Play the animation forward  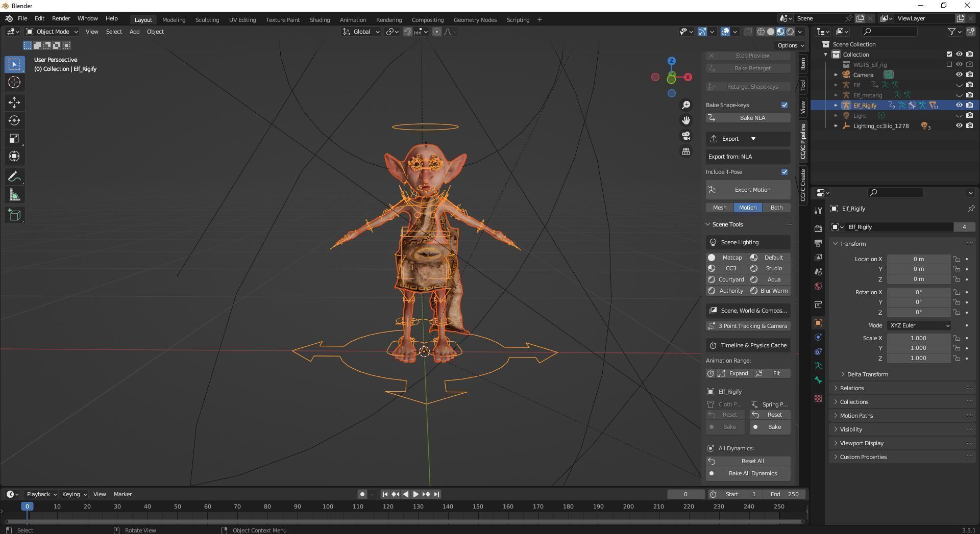click(415, 494)
